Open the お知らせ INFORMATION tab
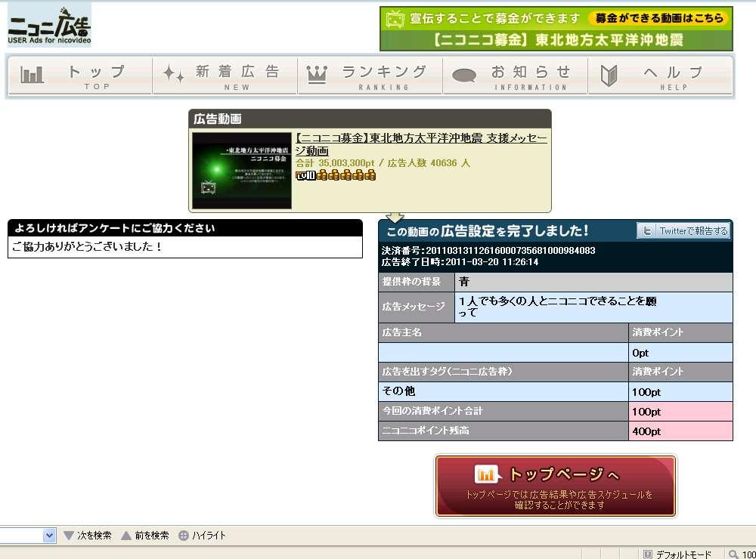This screenshot has height=559, width=756. [x=515, y=76]
